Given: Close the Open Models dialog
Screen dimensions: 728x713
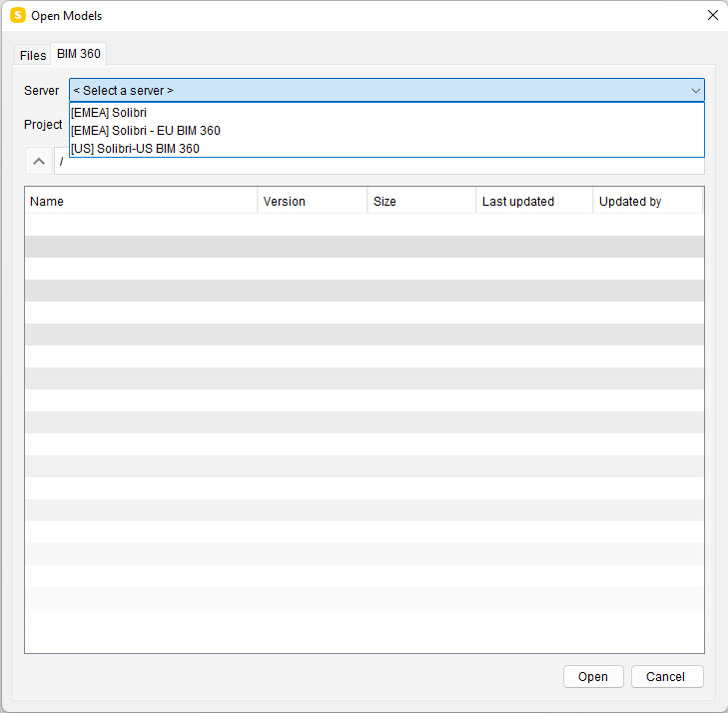Looking at the screenshot, I should [x=713, y=15].
